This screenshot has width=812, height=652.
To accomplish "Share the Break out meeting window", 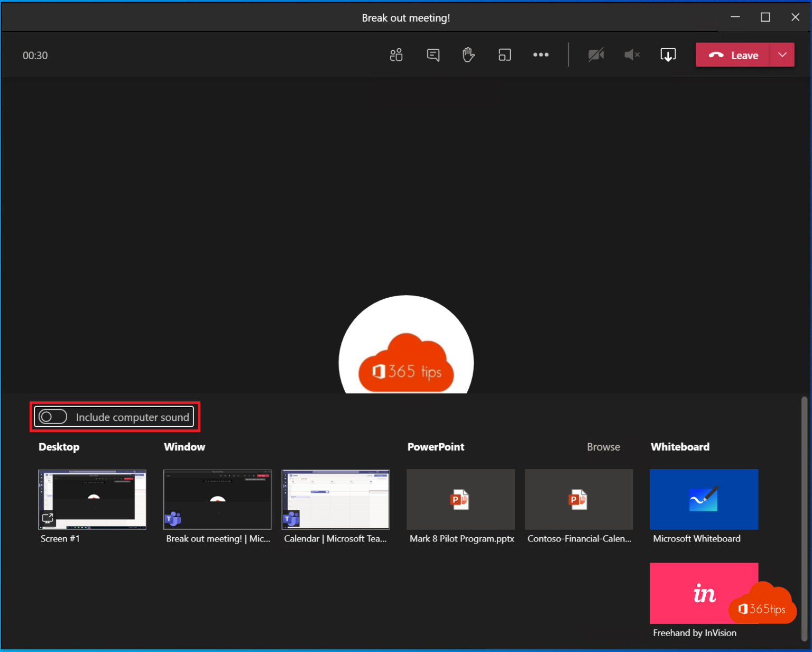I will pyautogui.click(x=217, y=499).
